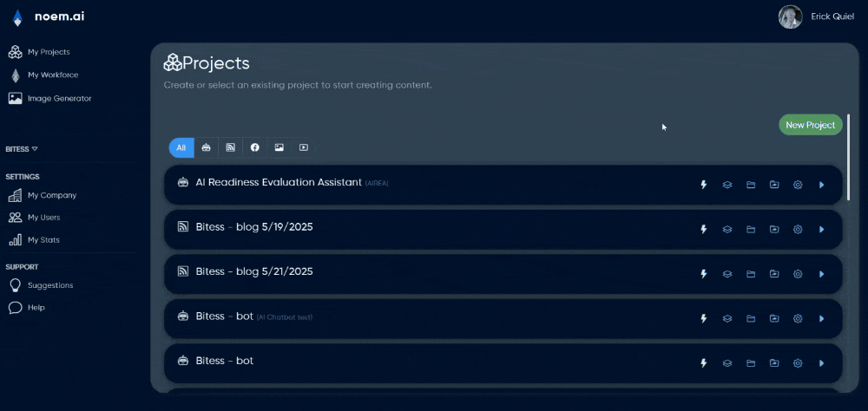Open the Suggestions support page

pyautogui.click(x=41, y=285)
